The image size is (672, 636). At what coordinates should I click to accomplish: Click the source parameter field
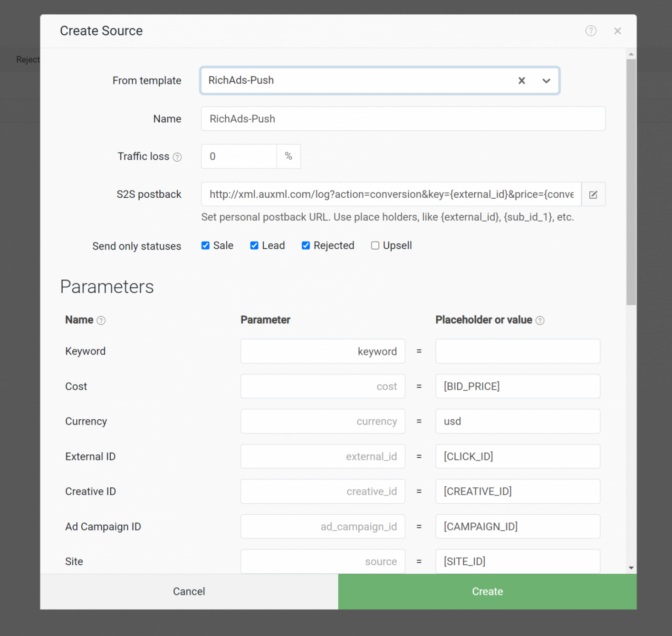pyautogui.click(x=323, y=561)
